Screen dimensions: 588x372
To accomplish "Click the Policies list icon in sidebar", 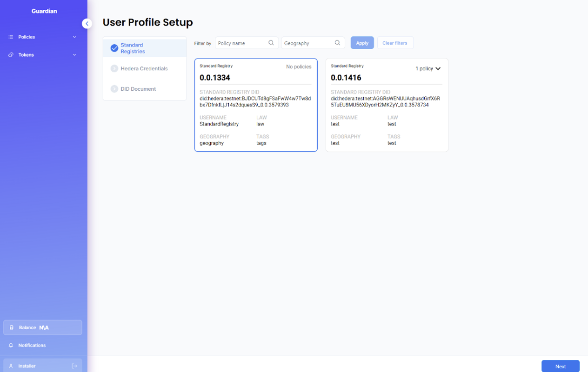I will tap(11, 37).
